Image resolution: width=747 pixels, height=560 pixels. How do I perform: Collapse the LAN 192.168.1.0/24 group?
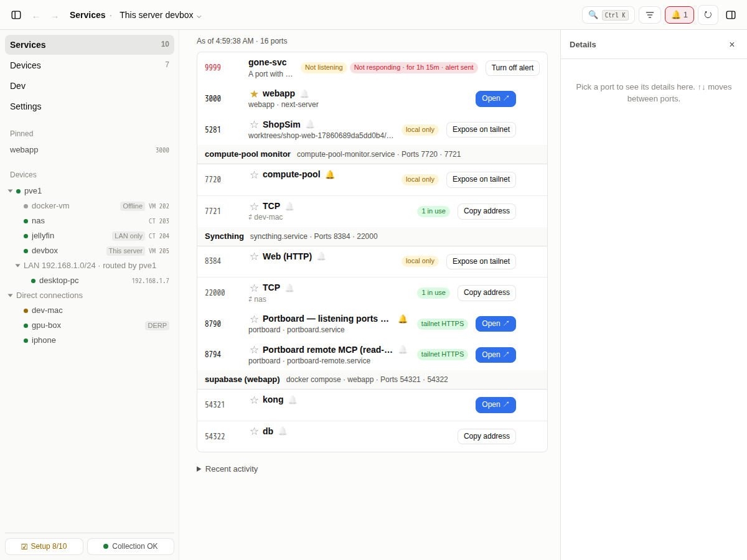coord(17,266)
